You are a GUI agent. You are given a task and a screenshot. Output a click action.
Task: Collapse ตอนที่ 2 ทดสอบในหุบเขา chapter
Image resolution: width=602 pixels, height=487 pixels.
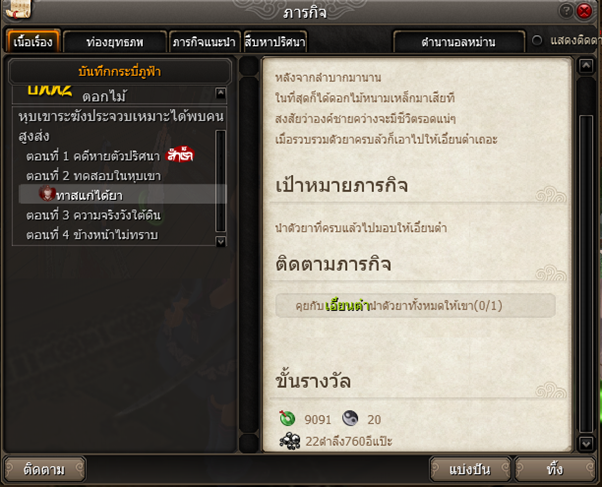coord(93,176)
